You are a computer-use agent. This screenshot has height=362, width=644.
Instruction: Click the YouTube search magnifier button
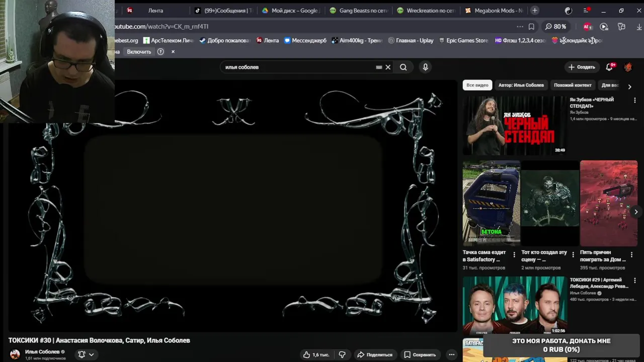click(403, 67)
